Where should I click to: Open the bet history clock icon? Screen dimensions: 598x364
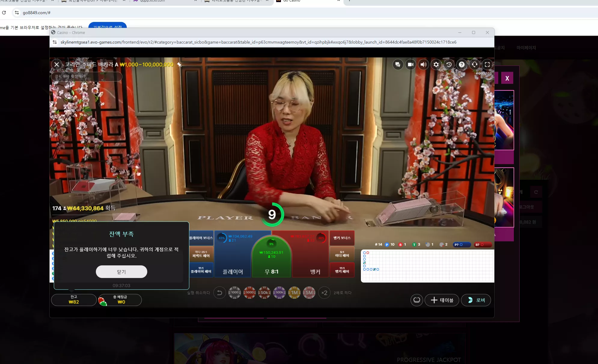(x=449, y=64)
